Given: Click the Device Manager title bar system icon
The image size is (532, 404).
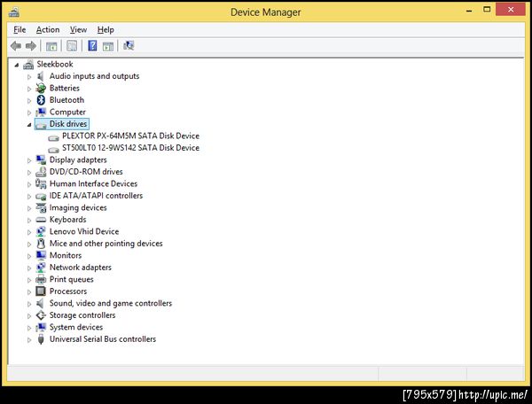Looking at the screenshot, I should tap(14, 12).
